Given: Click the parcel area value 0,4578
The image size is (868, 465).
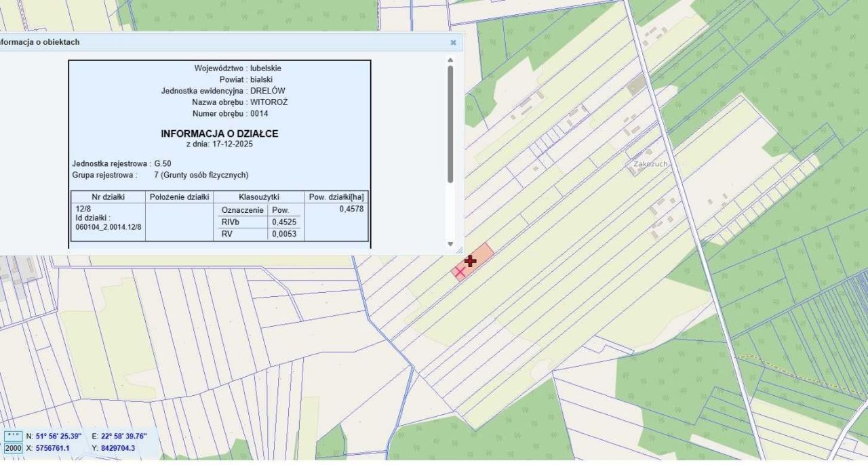Looking at the screenshot, I should pyautogui.click(x=351, y=209).
